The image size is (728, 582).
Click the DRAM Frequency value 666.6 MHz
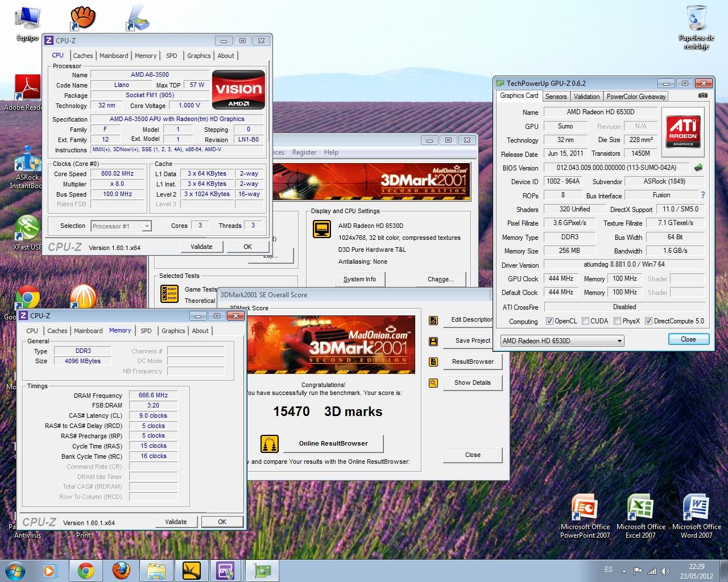click(x=154, y=395)
